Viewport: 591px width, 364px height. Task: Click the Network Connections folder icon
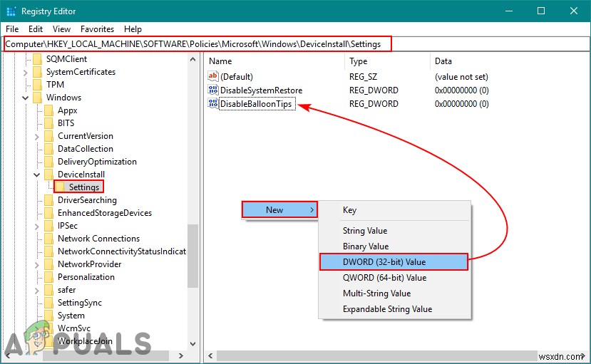pyautogui.click(x=48, y=239)
